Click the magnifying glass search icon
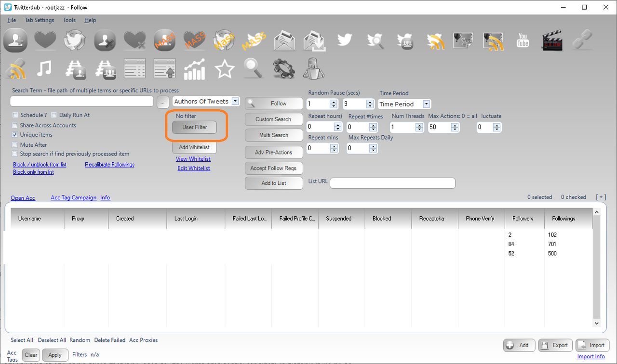Image resolution: width=617 pixels, height=364 pixels. [254, 68]
